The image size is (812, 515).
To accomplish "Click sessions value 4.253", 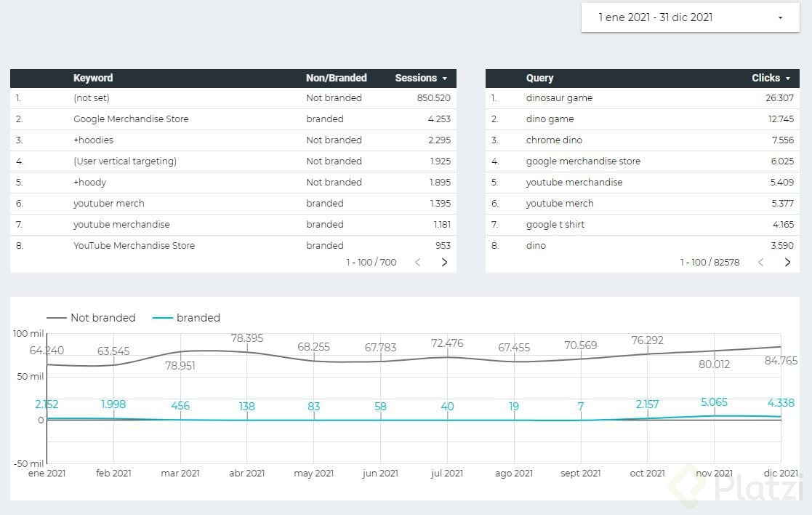I will pos(439,119).
